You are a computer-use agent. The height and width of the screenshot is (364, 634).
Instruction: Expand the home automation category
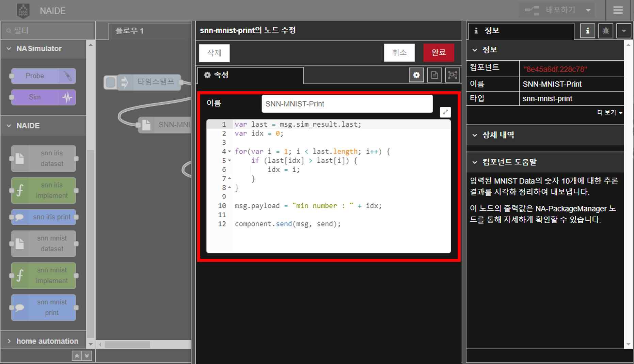tap(43, 341)
